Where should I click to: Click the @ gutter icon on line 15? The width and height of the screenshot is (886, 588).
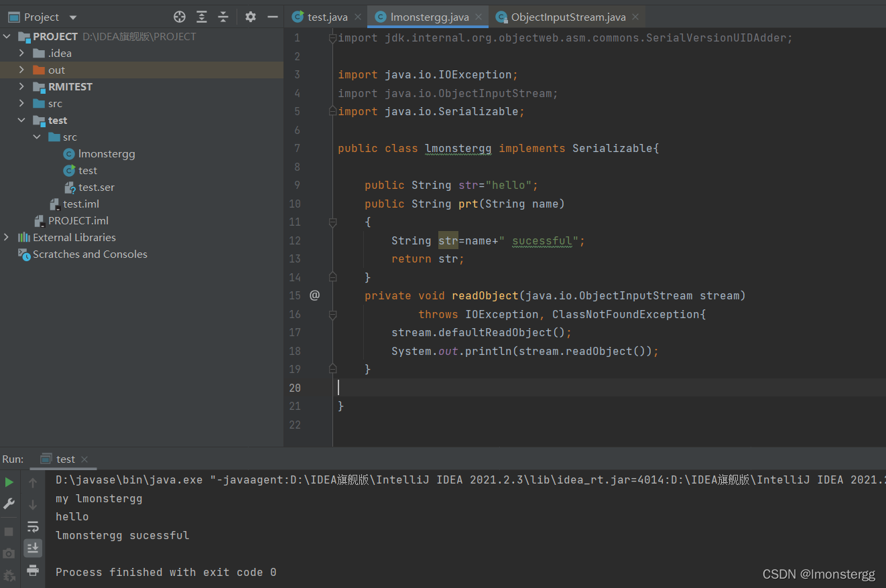click(314, 295)
